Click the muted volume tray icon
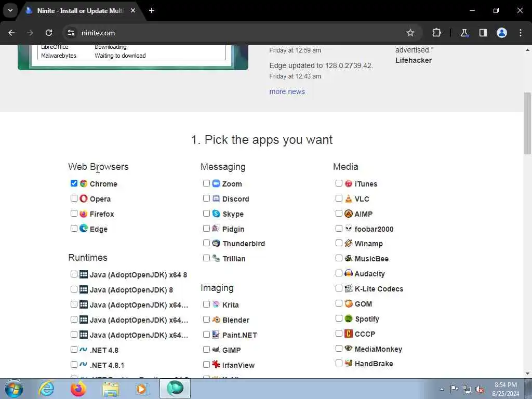Image resolution: width=532 pixels, height=399 pixels. 480,389
